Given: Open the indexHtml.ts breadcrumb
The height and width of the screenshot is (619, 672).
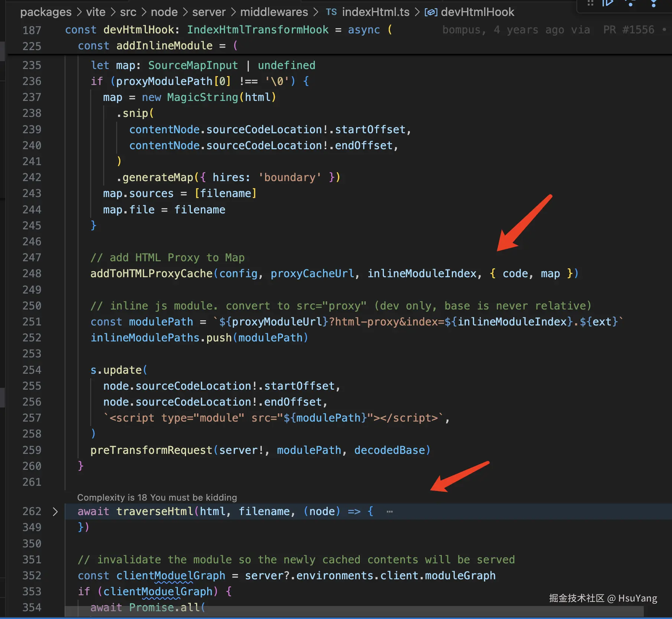Looking at the screenshot, I should point(376,12).
